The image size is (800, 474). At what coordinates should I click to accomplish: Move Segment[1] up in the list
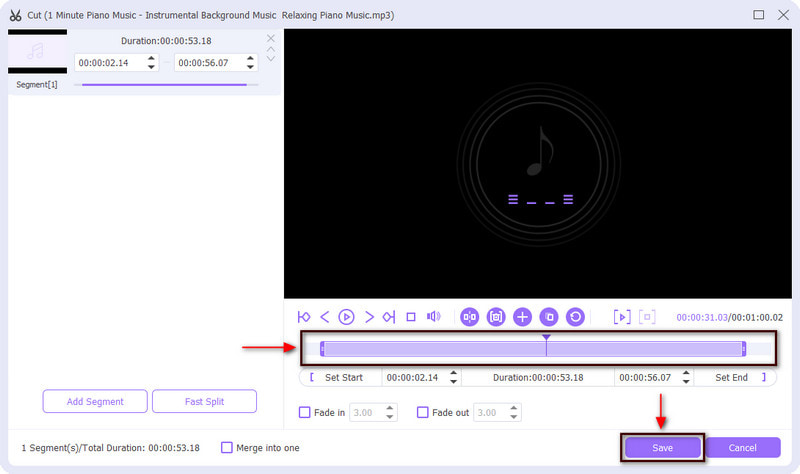(271, 49)
